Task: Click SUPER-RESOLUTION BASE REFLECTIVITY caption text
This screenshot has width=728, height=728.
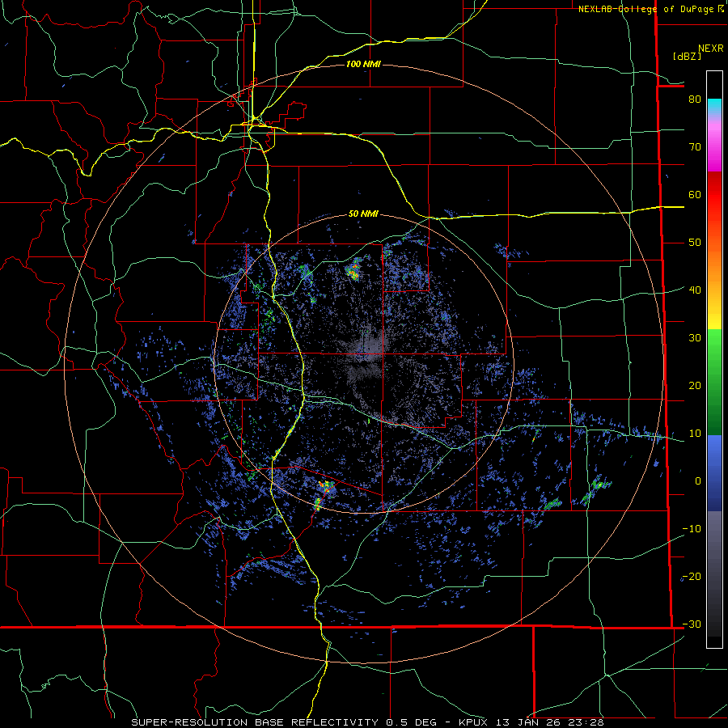Action: pyautogui.click(x=255, y=722)
